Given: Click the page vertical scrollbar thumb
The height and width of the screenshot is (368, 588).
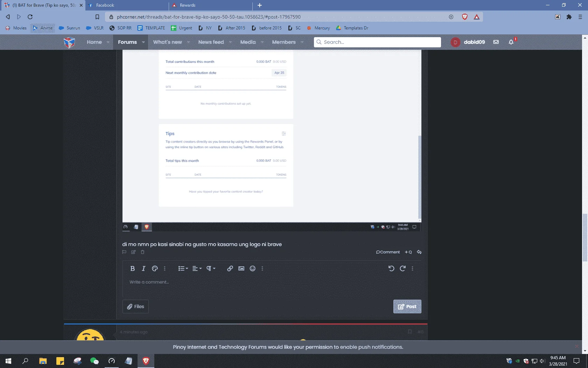Looking at the screenshot, I should click(x=584, y=237).
